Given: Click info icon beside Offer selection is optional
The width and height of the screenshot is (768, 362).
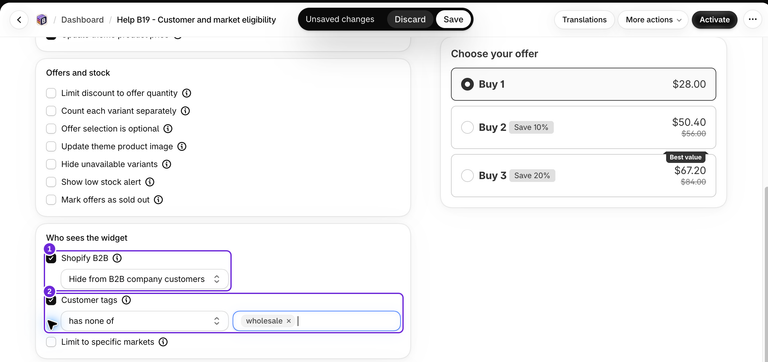Looking at the screenshot, I should [168, 129].
